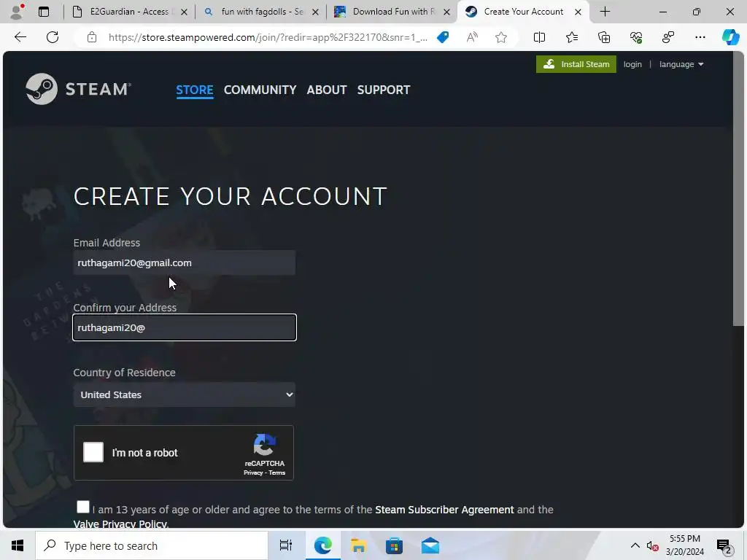Go back with the browser back arrow
Screen dimensions: 747x560
[20, 37]
